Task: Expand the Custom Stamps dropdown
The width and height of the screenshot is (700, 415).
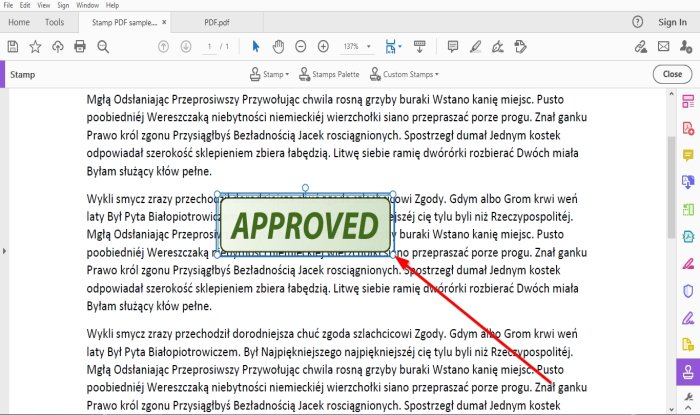Action: tap(404, 74)
